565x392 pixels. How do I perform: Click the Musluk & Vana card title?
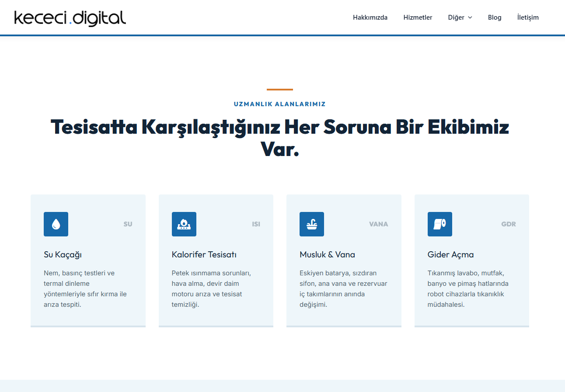(328, 254)
